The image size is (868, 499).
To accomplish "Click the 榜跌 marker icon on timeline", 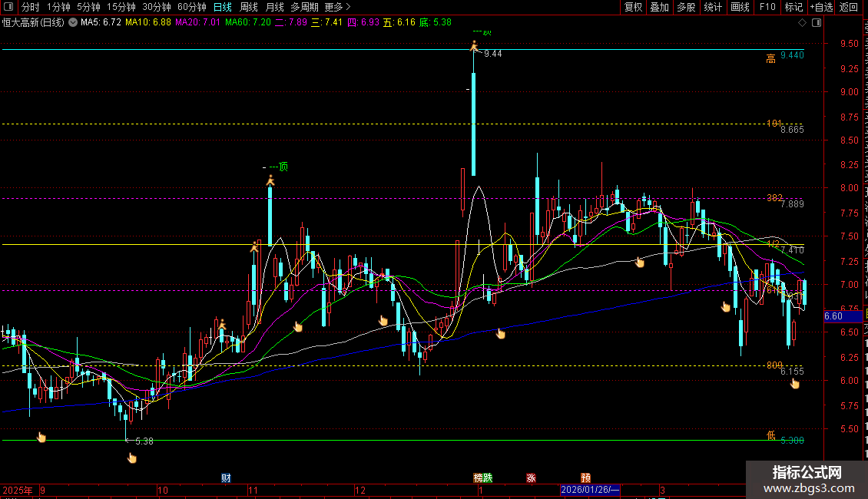I will point(482,478).
